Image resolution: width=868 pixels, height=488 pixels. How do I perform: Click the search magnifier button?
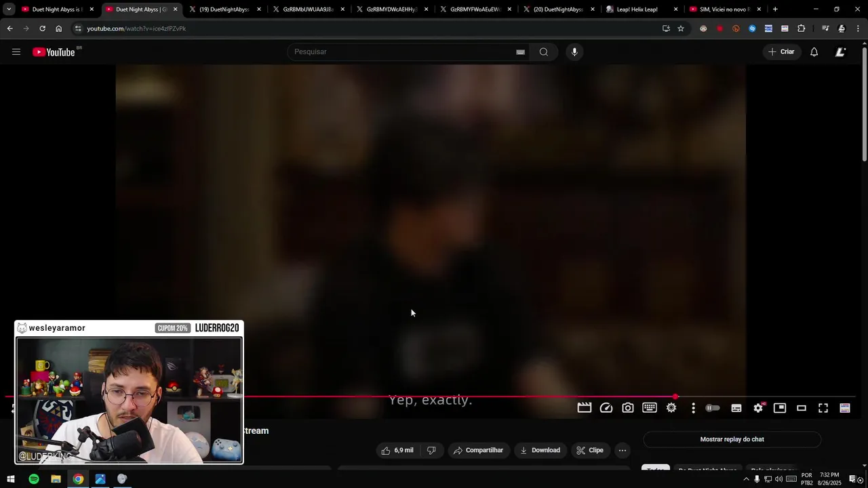point(544,52)
